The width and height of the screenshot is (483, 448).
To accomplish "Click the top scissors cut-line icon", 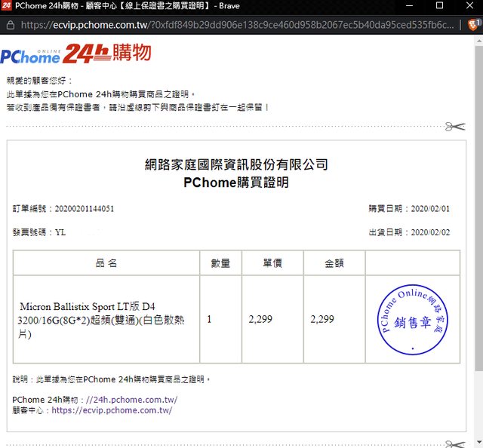I will coord(454,127).
